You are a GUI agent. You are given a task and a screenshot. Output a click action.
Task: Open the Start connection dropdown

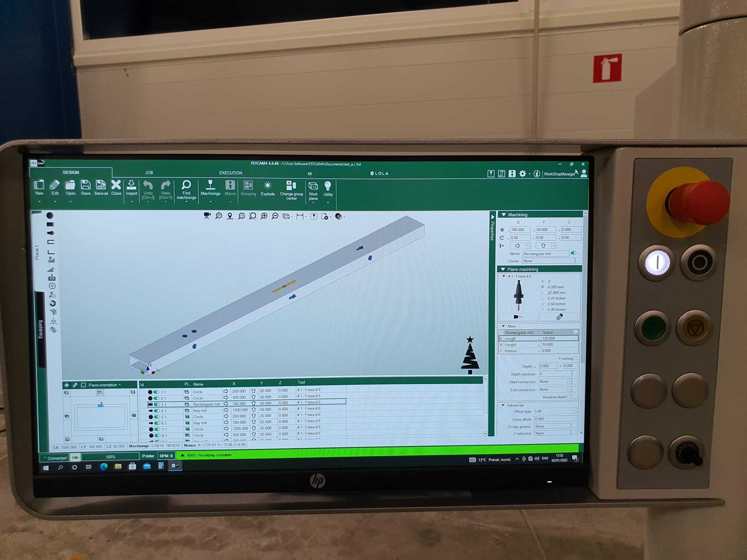(x=570, y=381)
